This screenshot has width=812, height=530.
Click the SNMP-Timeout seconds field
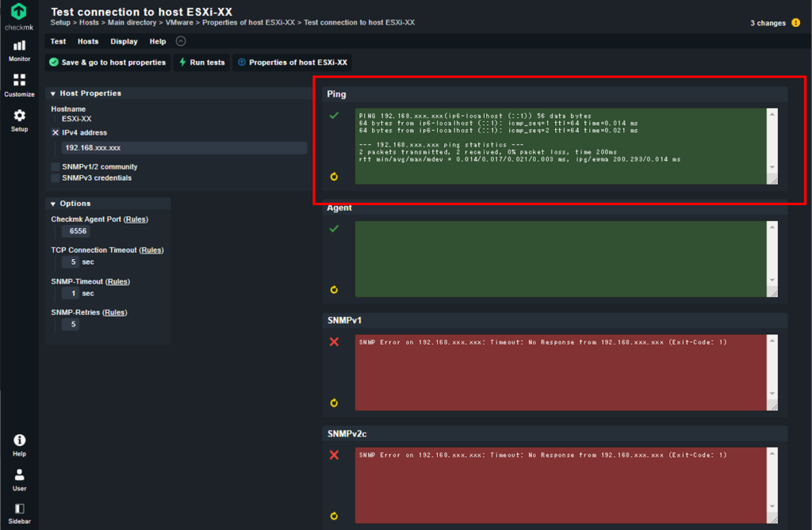[71, 293]
